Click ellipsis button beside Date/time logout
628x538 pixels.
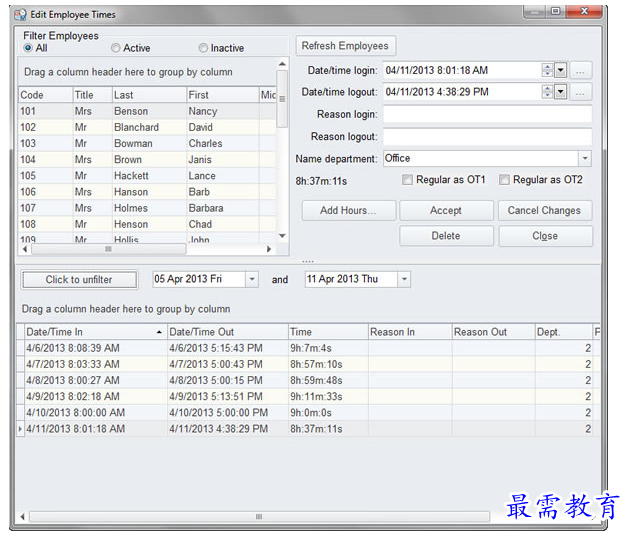[582, 92]
